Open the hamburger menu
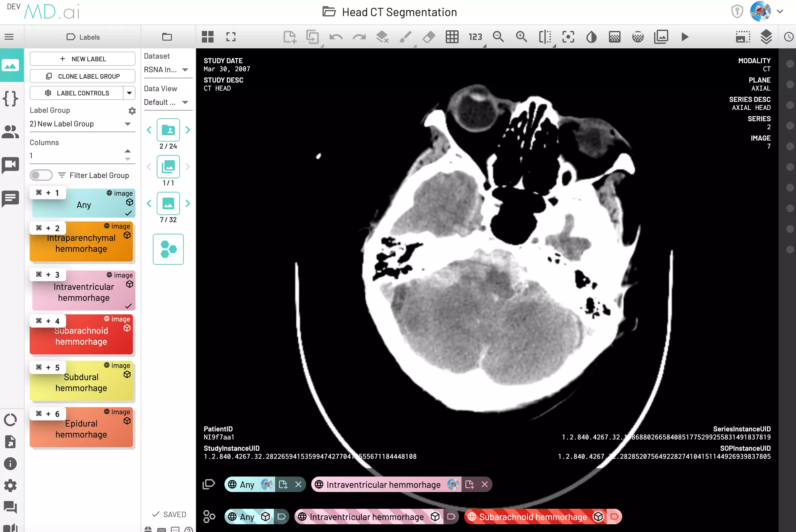The height and width of the screenshot is (532, 796). (x=9, y=37)
